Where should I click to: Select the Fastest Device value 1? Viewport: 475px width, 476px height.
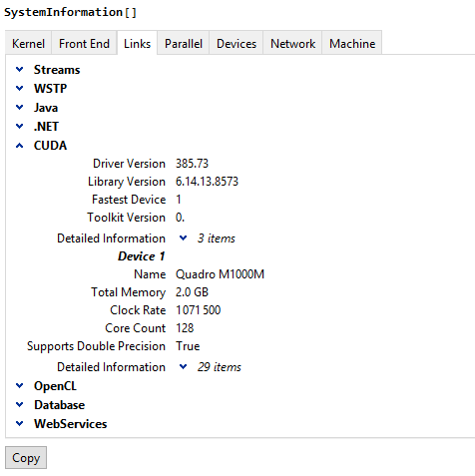[179, 200]
